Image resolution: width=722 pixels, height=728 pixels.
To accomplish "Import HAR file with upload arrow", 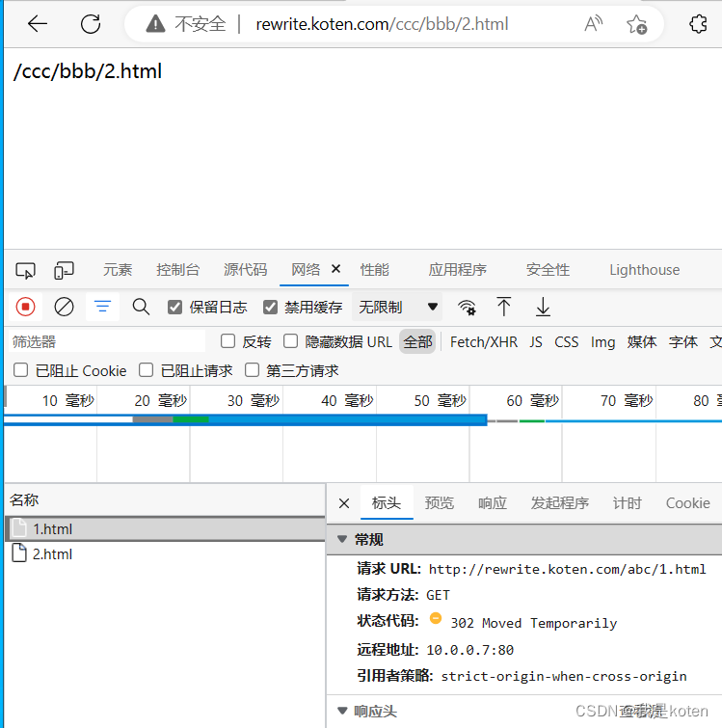I will click(504, 307).
